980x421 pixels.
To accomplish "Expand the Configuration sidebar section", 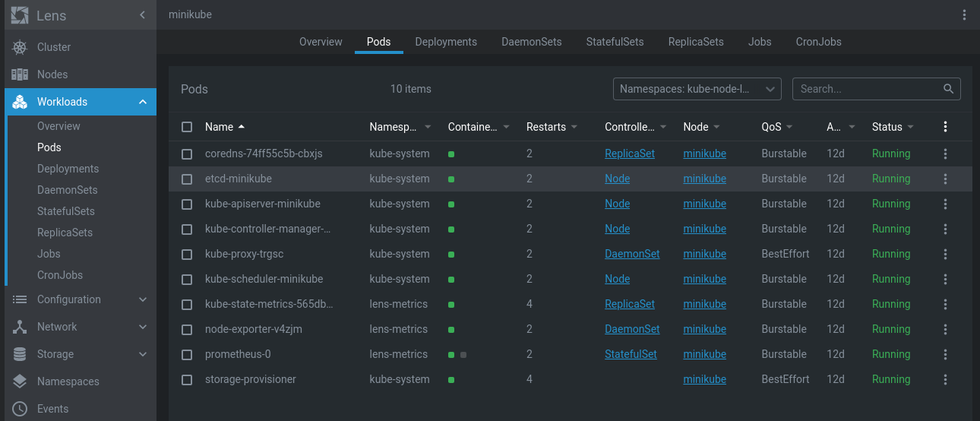I will [143, 299].
